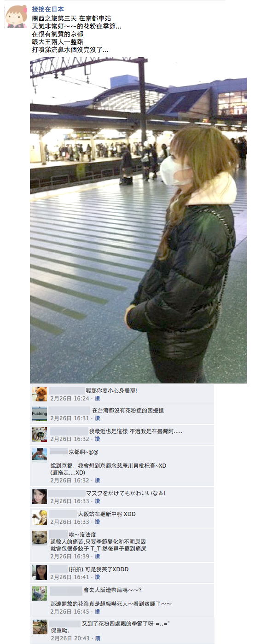Image resolution: width=255 pixels, height=644 pixels.
Task: Open avatar of the (拍拍) commenter
Action: click(40, 573)
